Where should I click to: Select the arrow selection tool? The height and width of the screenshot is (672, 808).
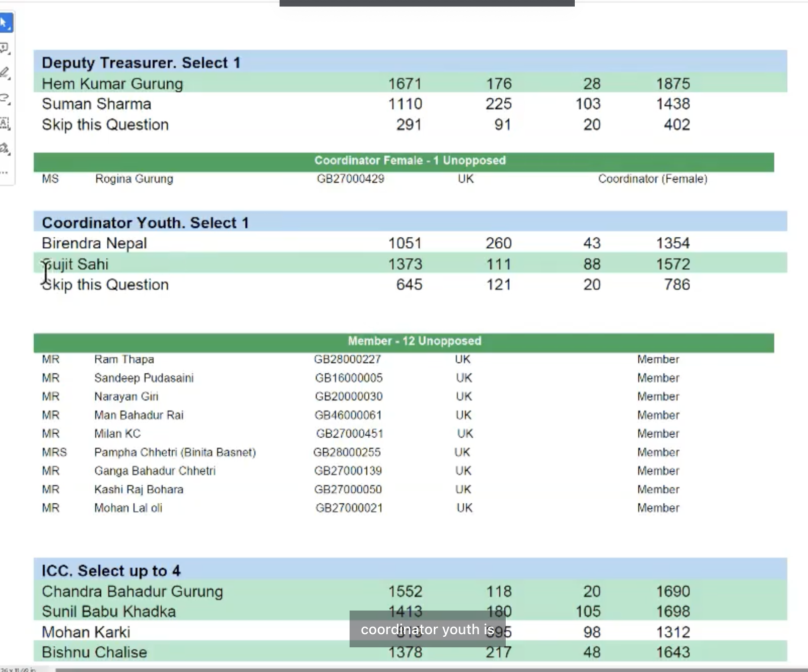pos(5,23)
